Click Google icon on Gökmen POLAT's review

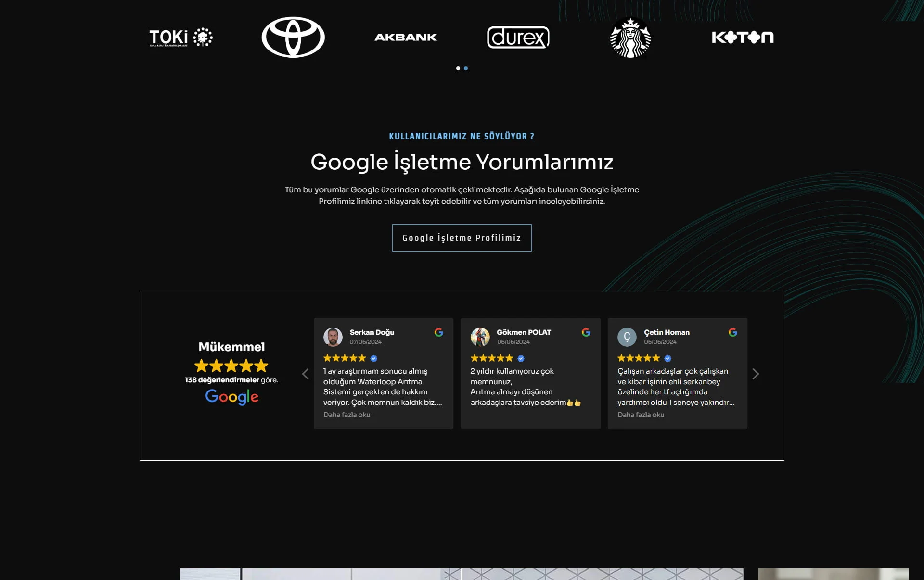586,332
